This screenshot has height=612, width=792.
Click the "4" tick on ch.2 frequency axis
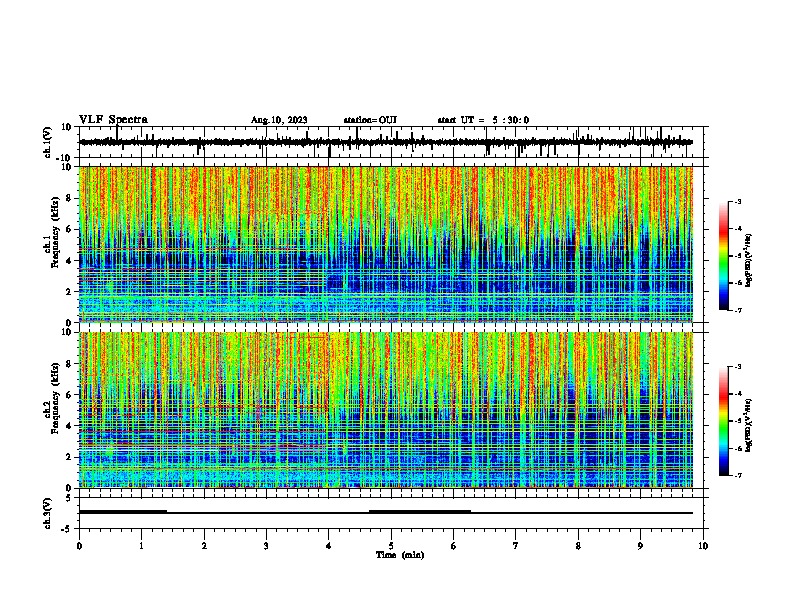tap(70, 426)
